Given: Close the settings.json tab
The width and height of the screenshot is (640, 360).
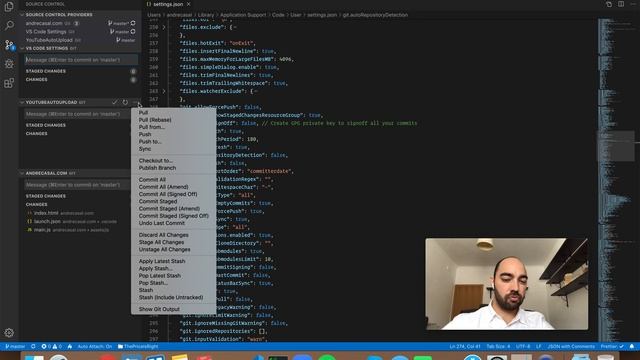Looking at the screenshot, I should point(189,4).
